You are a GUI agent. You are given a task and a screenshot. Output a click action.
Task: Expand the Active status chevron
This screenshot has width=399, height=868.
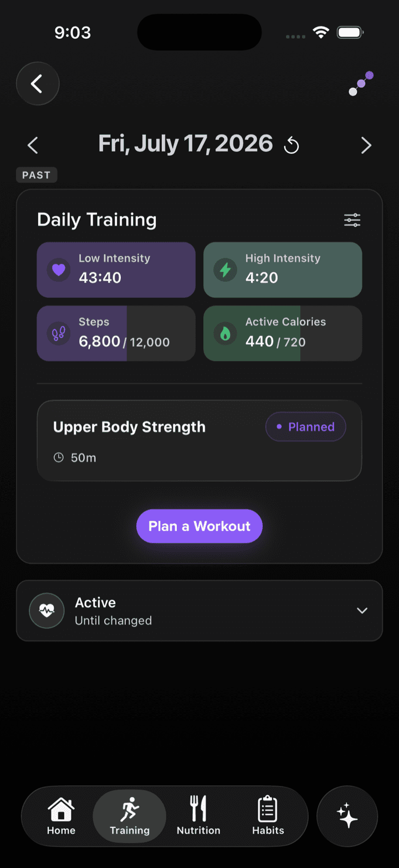[x=362, y=611]
